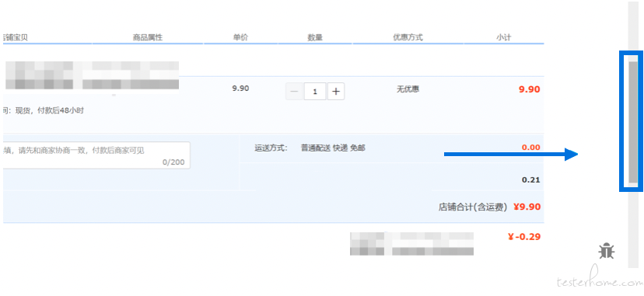
Task: Click the ¥-0.29 amount
Action: click(x=524, y=236)
